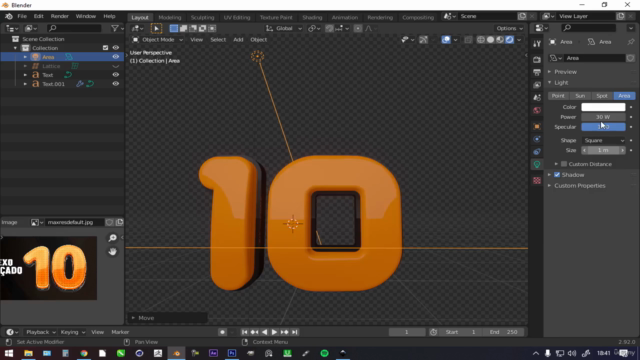
Task: Open the Texture properties tab
Action: coord(537,180)
